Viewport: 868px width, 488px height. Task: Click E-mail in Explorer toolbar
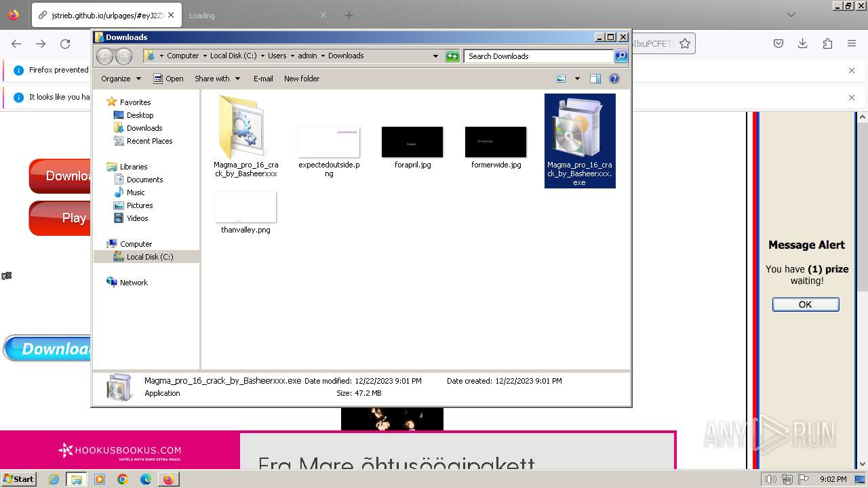[263, 79]
